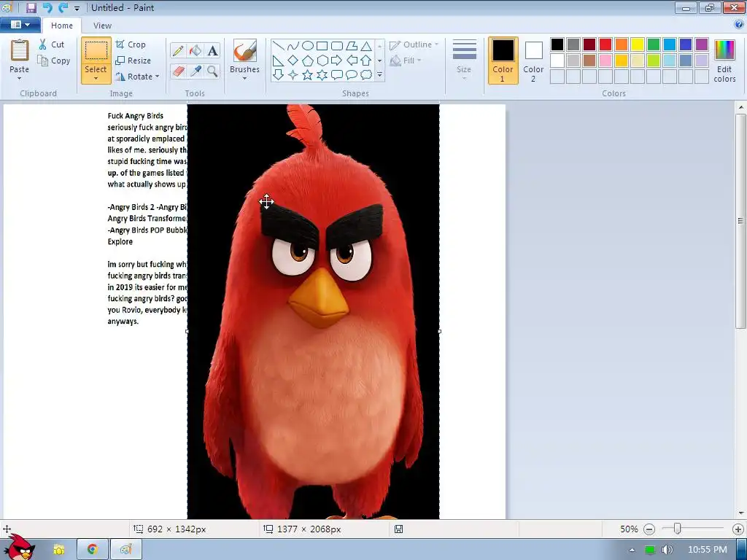The height and width of the screenshot is (560, 747).
Task: Choose the Right triangle shape
Action: pos(279,61)
